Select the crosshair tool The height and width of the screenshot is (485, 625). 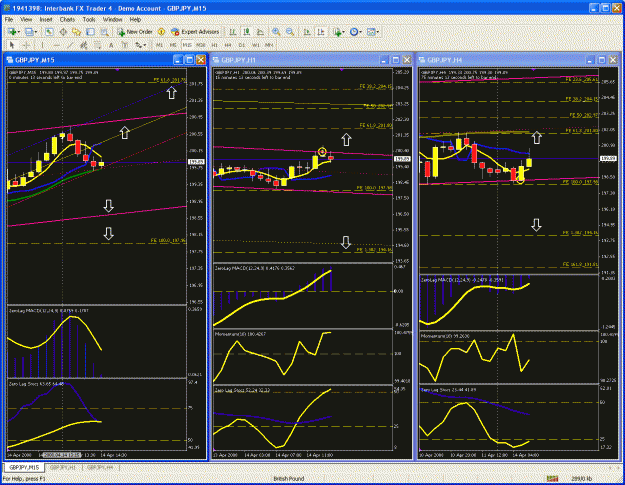point(26,45)
